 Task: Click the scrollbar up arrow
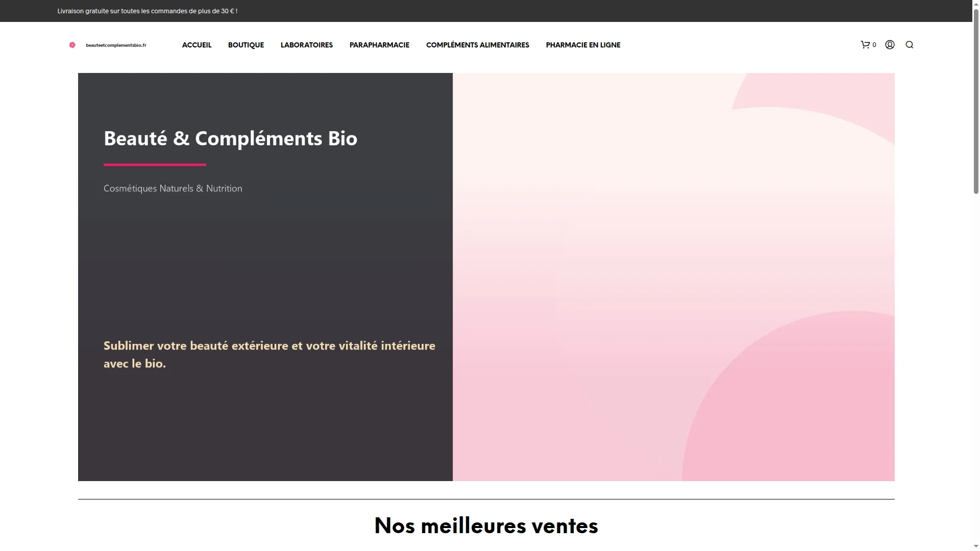976,3
